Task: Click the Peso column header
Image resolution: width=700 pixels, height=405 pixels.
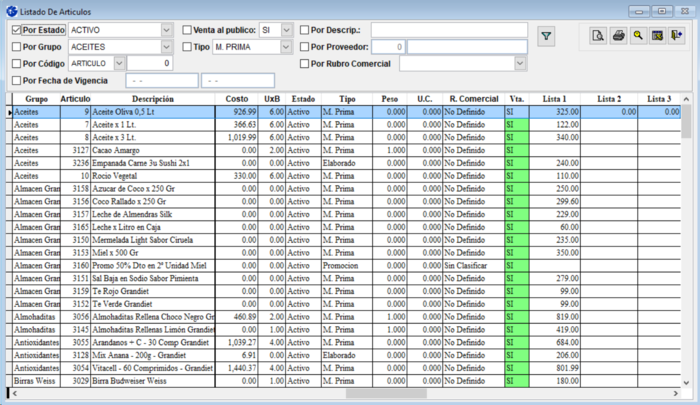Action: click(x=389, y=99)
